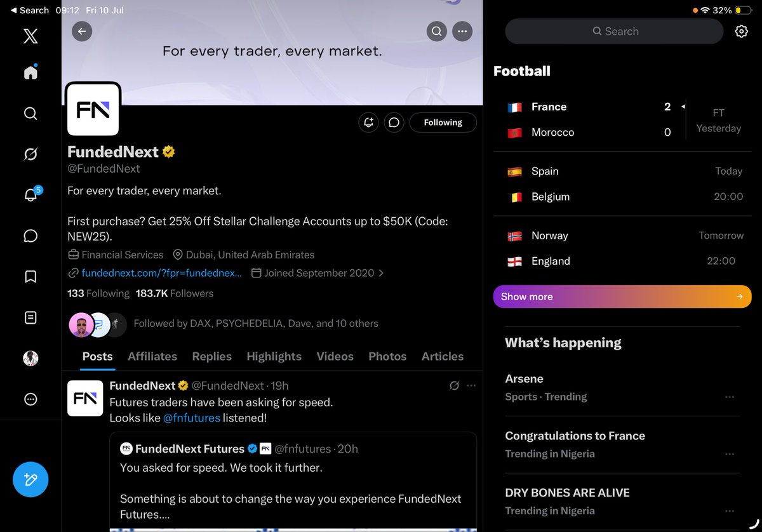Open Messages chat icon in sidebar
This screenshot has width=762, height=532.
coord(30,236)
